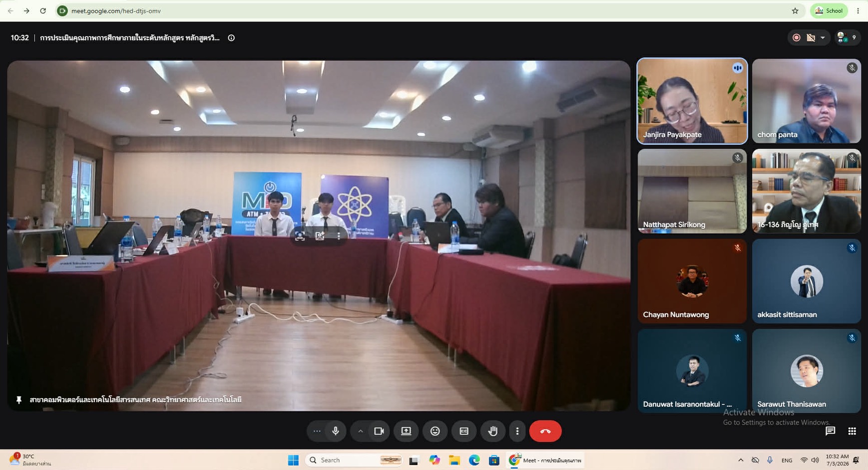
Task: Open the more options three-dot menu
Action: [x=517, y=431]
